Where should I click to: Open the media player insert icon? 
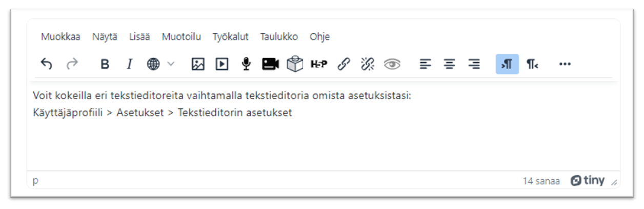click(222, 64)
